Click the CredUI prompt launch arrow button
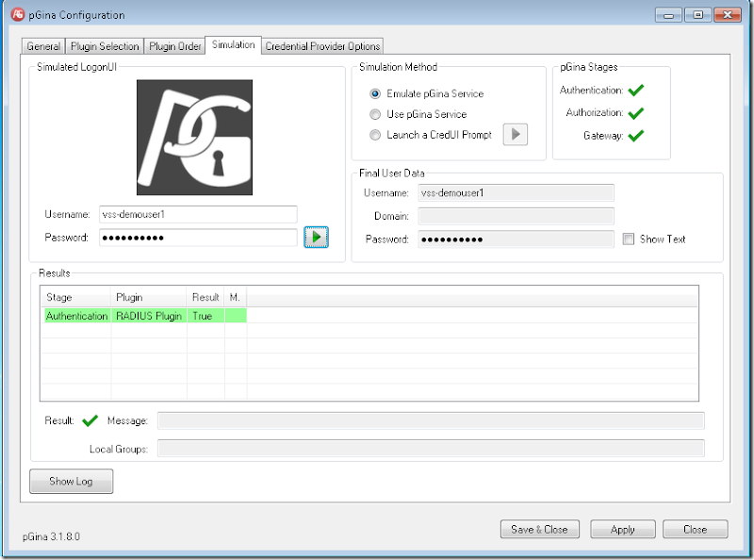Screen dimensions: 754x560 [515, 134]
